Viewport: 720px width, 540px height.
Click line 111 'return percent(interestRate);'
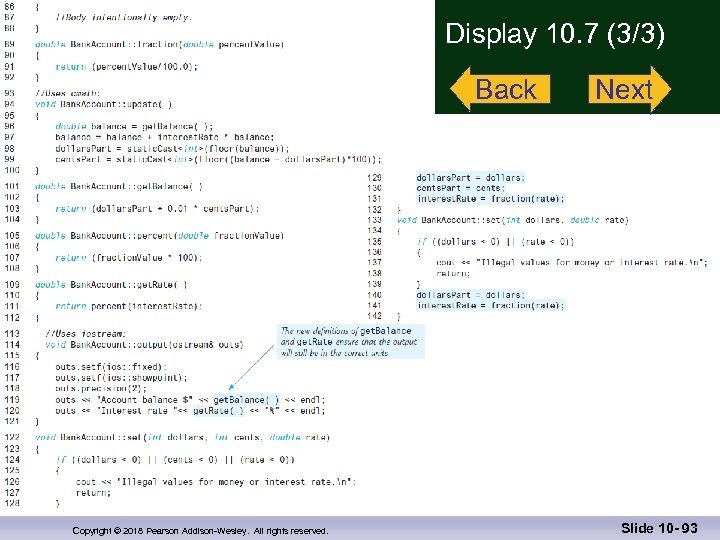pos(129,306)
